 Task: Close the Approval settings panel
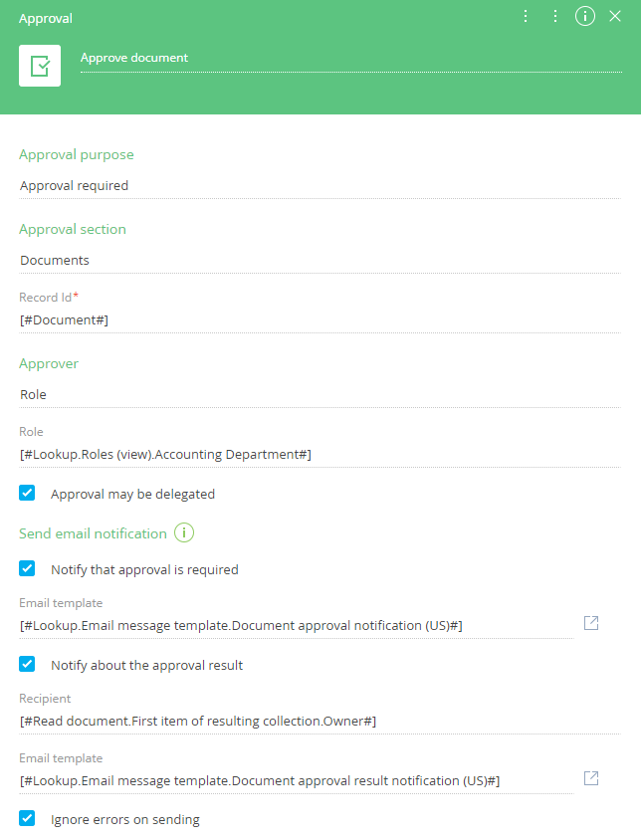tap(615, 16)
